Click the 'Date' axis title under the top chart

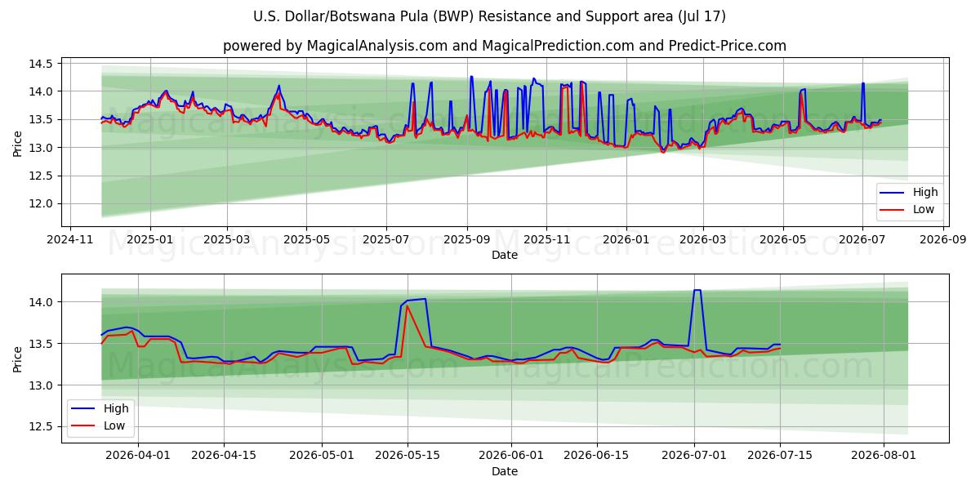505,256
